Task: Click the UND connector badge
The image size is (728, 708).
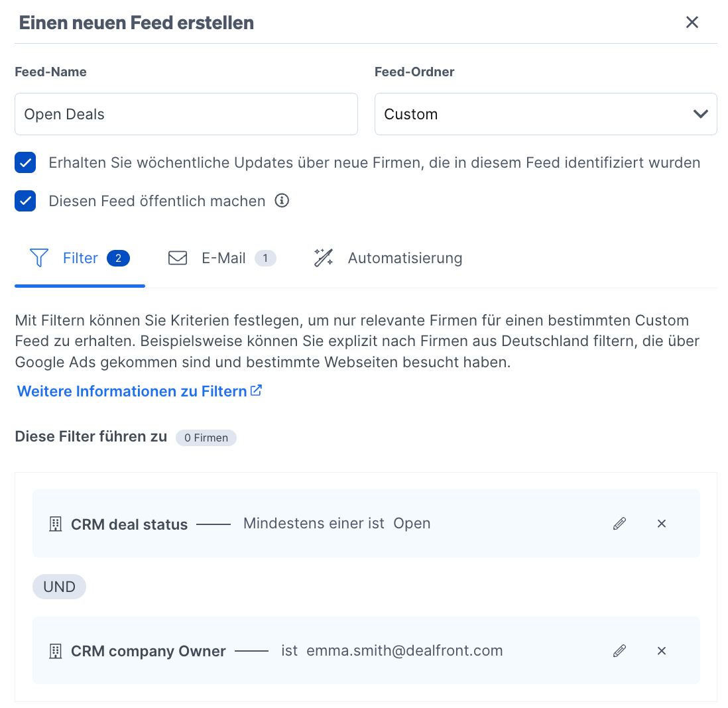Action: [x=59, y=586]
